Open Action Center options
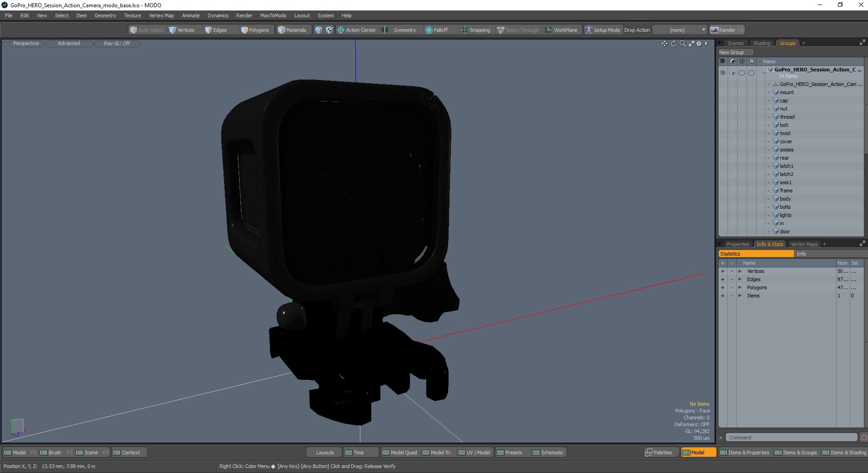Screen dimensions: 868x473 coord(357,30)
